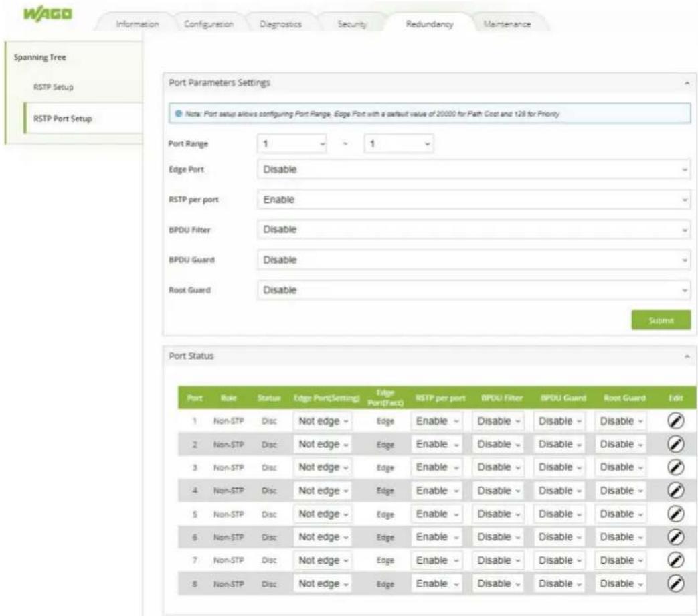
Task: Open port 5 Root Guard dropdown
Action: (x=620, y=514)
